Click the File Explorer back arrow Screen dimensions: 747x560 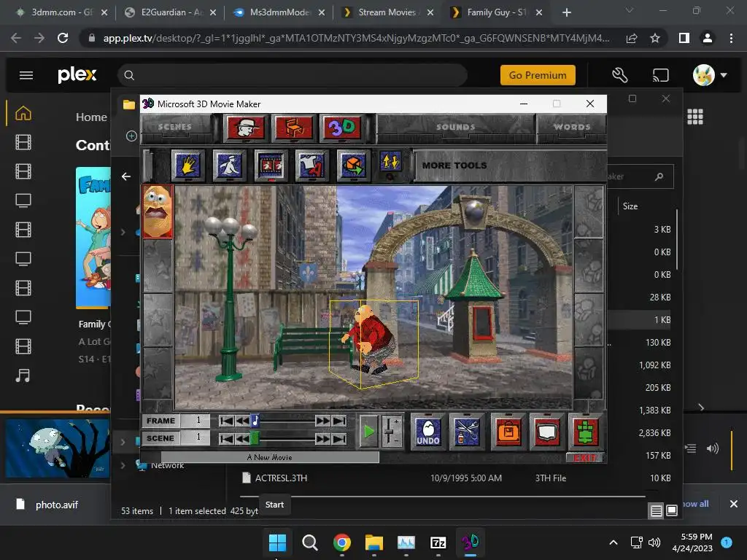[126, 176]
